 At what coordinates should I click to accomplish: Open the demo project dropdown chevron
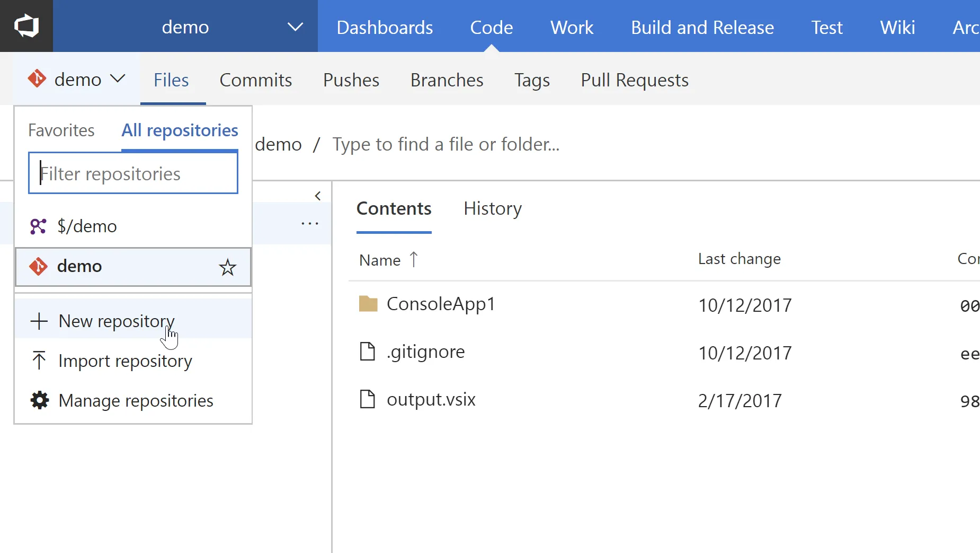click(x=295, y=27)
